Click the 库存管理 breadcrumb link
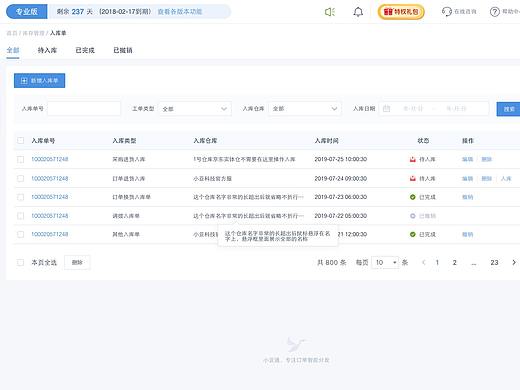 (33, 33)
